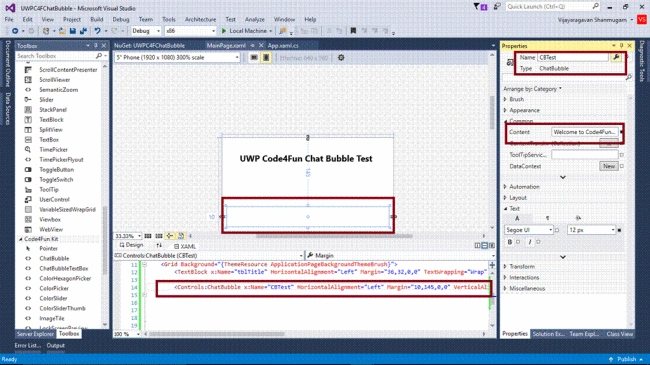The height and width of the screenshot is (365, 650).
Task: Click the ToolTipService property marker square
Action: pos(621,155)
